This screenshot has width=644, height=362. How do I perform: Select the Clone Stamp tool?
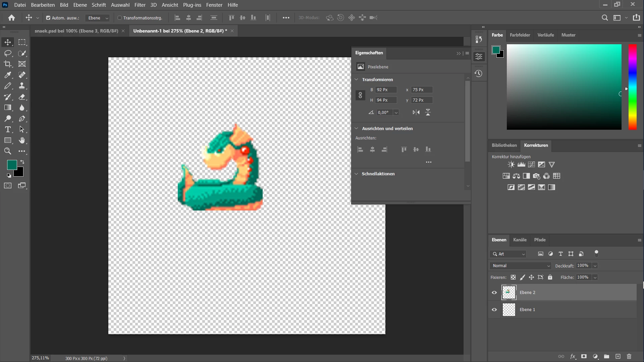(x=22, y=86)
